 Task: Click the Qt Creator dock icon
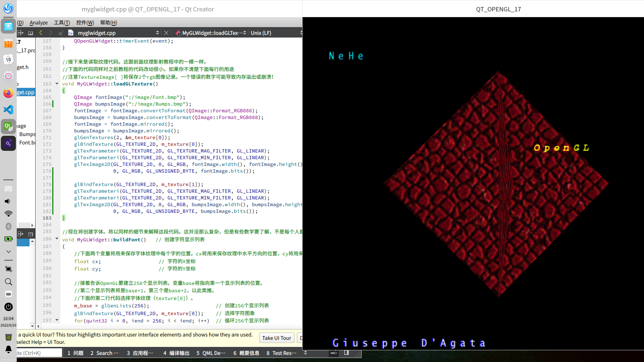[x=8, y=126]
